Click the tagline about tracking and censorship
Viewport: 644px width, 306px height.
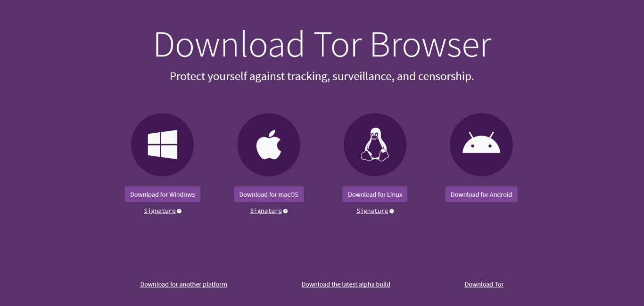tap(322, 76)
